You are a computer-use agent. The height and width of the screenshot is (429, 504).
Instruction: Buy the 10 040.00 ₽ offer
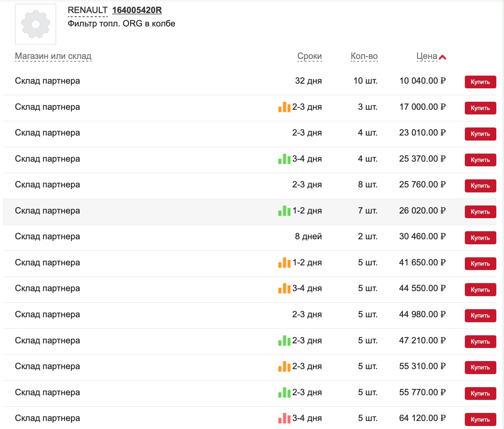tap(480, 82)
